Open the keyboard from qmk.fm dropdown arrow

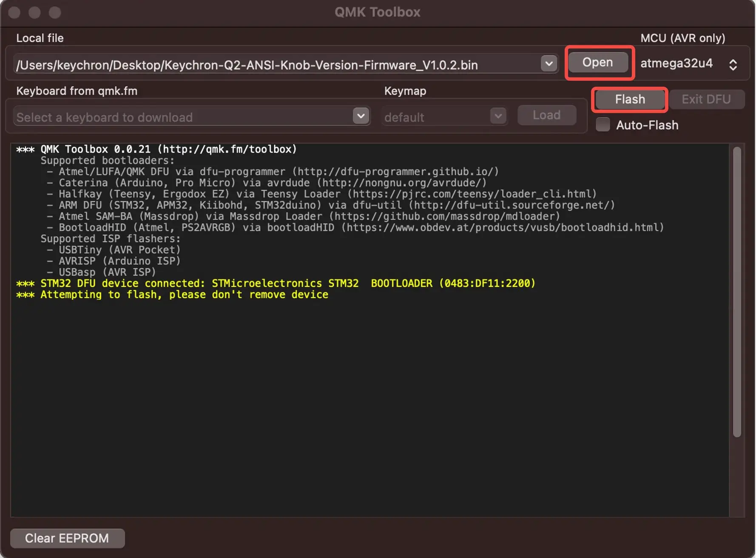(x=361, y=116)
